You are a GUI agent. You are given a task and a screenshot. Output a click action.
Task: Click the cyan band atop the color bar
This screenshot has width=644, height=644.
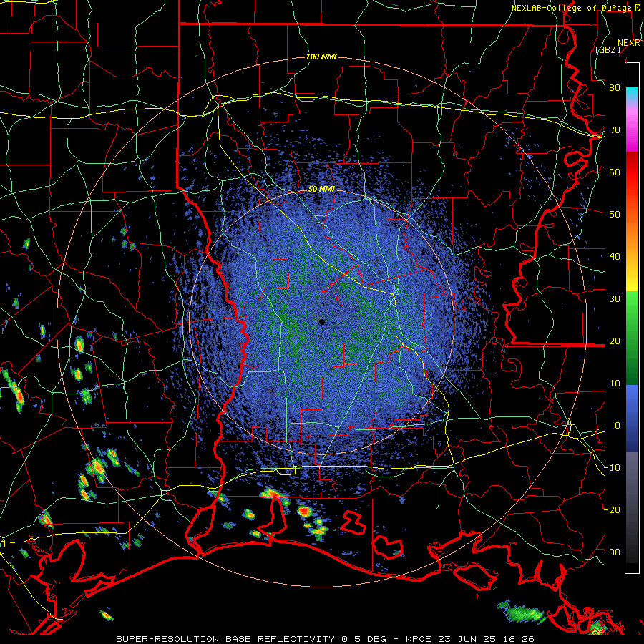632,95
